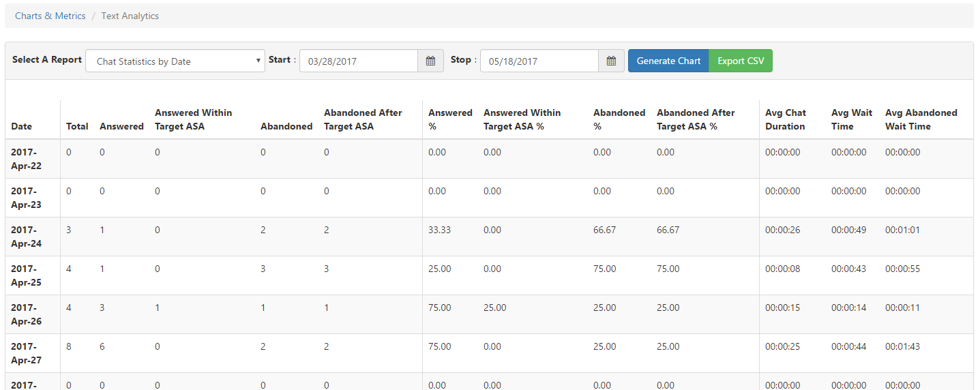Click the Date column header
980x390 pixels.
point(21,126)
